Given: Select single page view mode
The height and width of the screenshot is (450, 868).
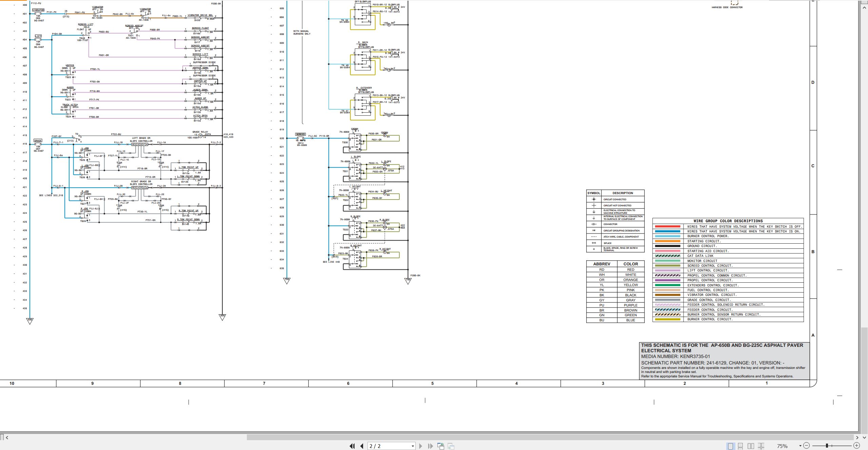Looking at the screenshot, I should click(x=730, y=446).
